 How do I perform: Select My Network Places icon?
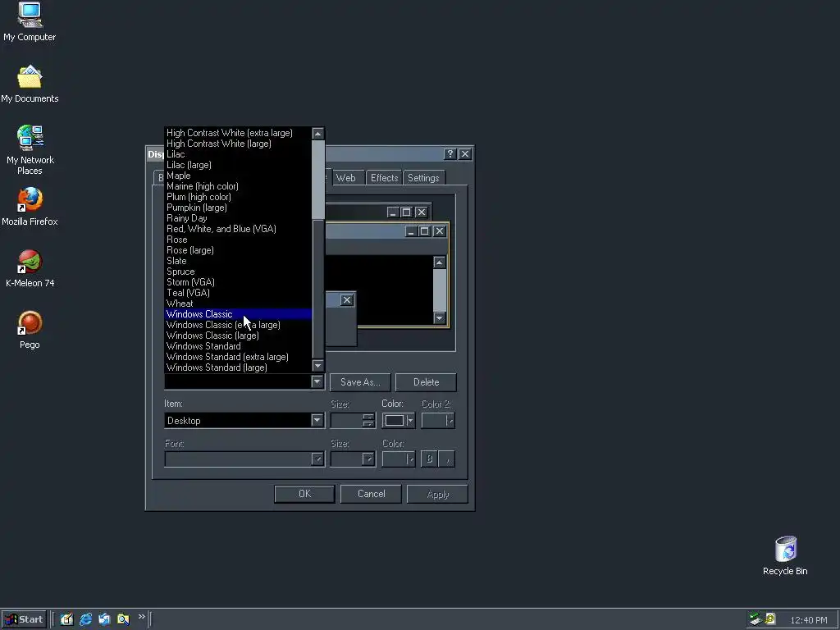(x=30, y=149)
